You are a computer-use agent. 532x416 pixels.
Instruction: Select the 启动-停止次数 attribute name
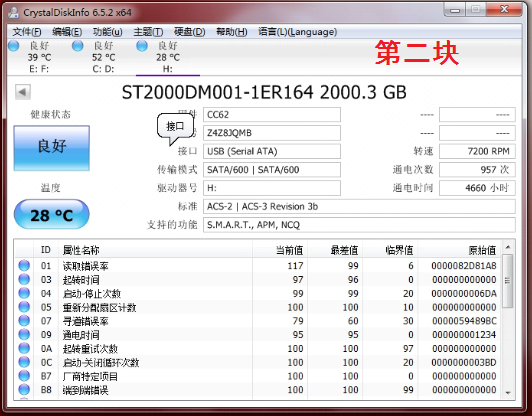(x=92, y=294)
